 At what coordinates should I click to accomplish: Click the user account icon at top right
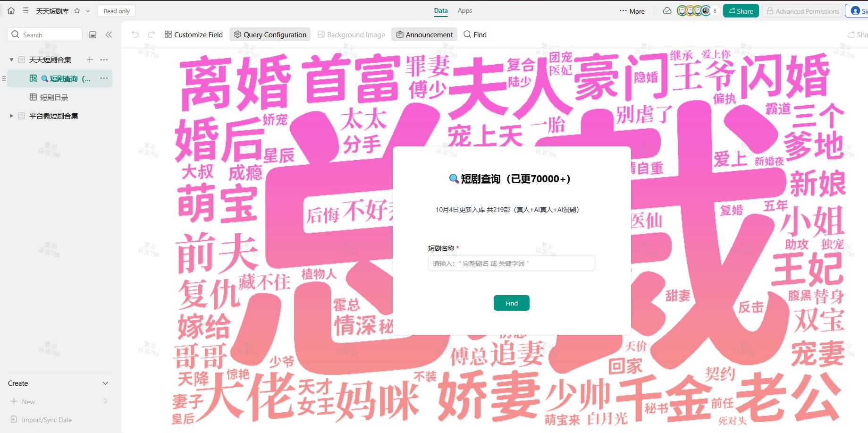[x=855, y=10]
